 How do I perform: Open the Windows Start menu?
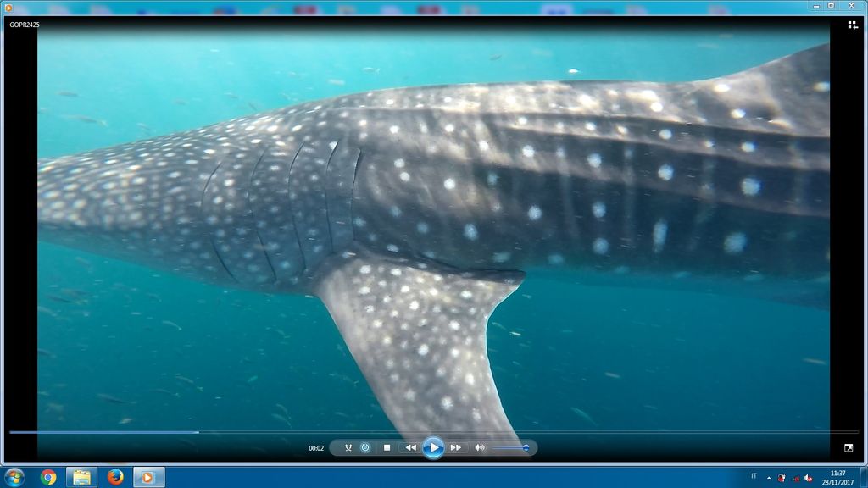click(14, 477)
